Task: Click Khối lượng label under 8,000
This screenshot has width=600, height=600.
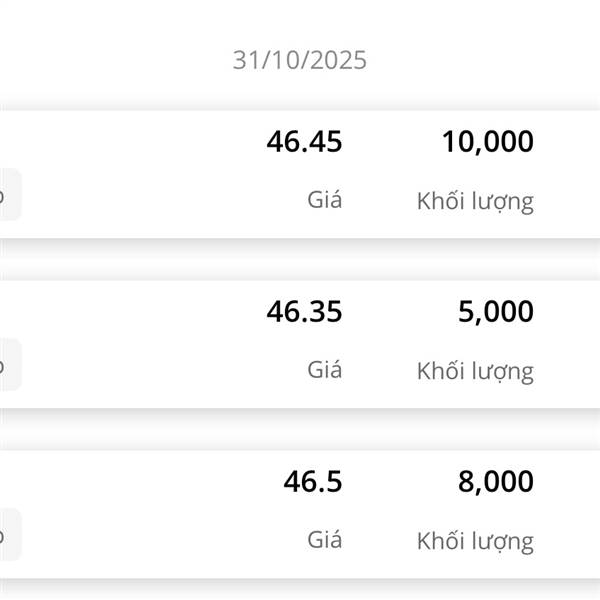Action: [x=475, y=541]
